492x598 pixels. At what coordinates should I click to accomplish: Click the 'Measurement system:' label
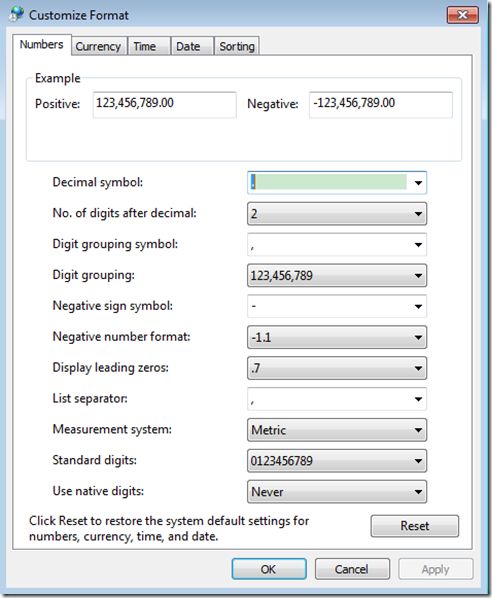[112, 429]
